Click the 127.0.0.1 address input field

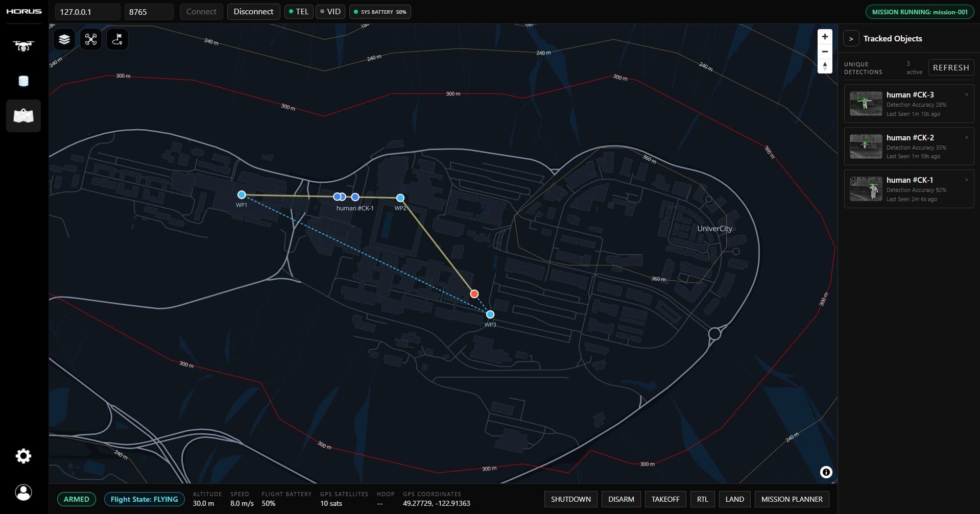87,11
